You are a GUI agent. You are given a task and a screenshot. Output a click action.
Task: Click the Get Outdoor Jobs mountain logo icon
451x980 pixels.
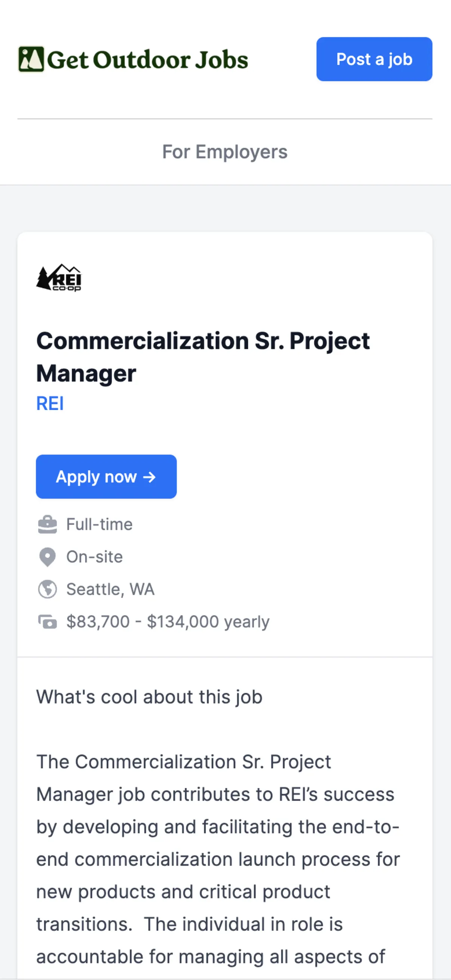pyautogui.click(x=31, y=59)
